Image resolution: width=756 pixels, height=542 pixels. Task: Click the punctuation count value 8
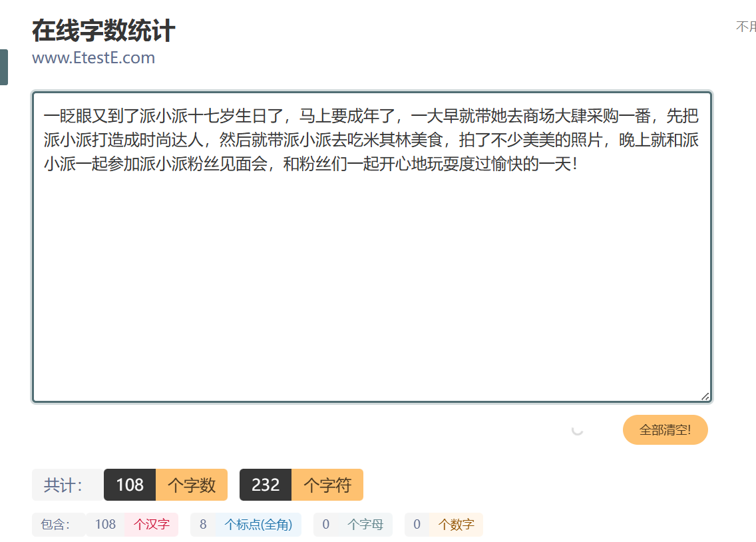[x=203, y=525]
